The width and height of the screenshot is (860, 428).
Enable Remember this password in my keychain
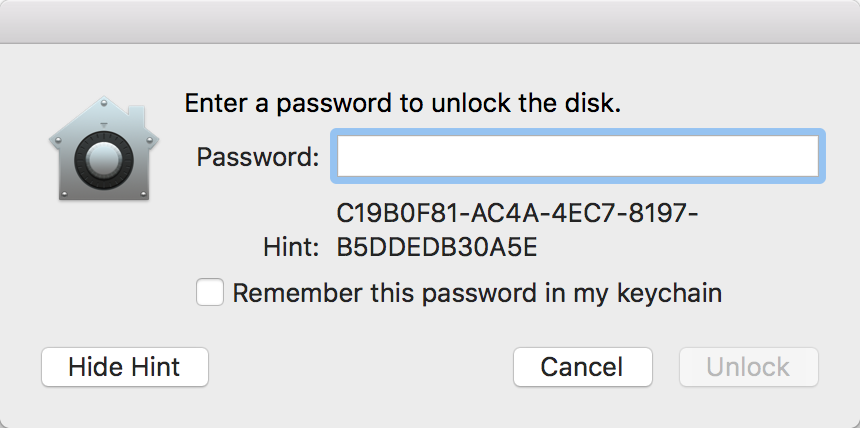point(210,293)
